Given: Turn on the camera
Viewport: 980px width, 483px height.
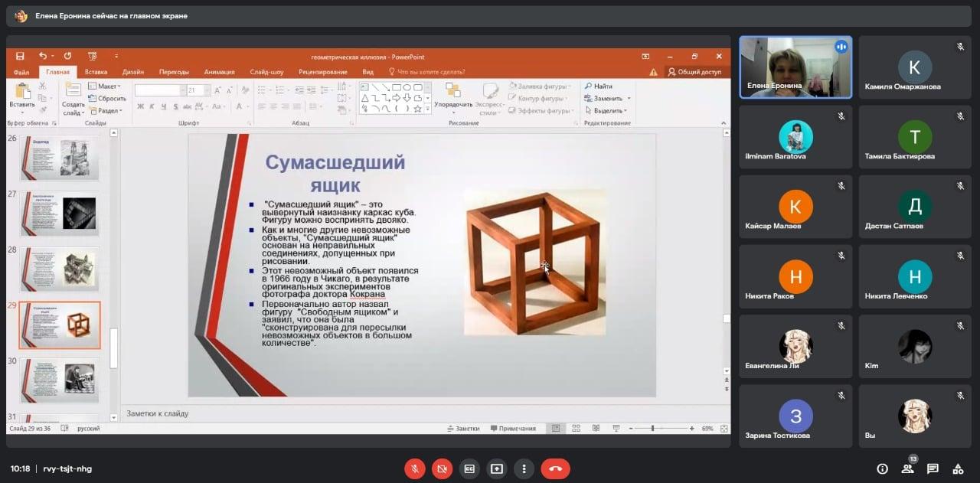Looking at the screenshot, I should click(442, 468).
